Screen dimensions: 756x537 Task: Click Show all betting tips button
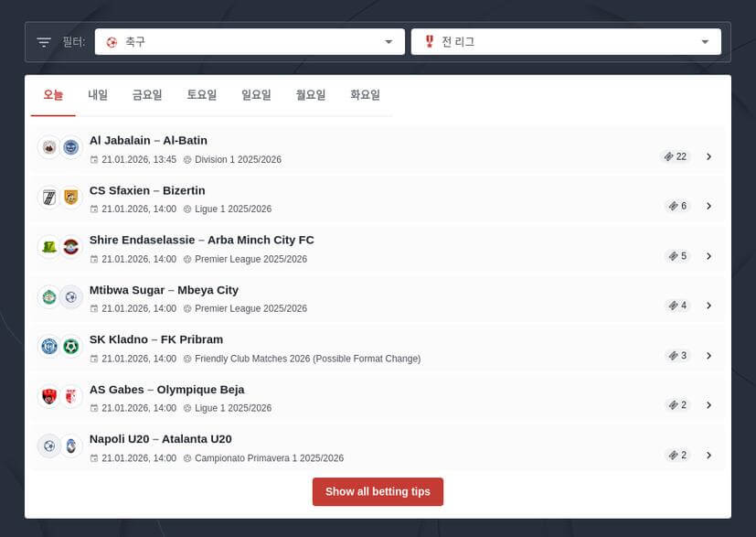[378, 491]
